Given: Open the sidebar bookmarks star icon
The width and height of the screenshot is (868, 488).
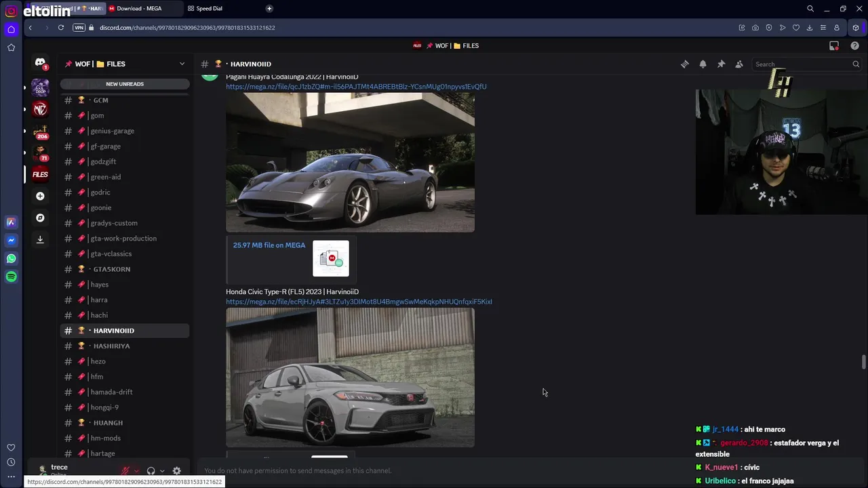Looking at the screenshot, I should (11, 47).
